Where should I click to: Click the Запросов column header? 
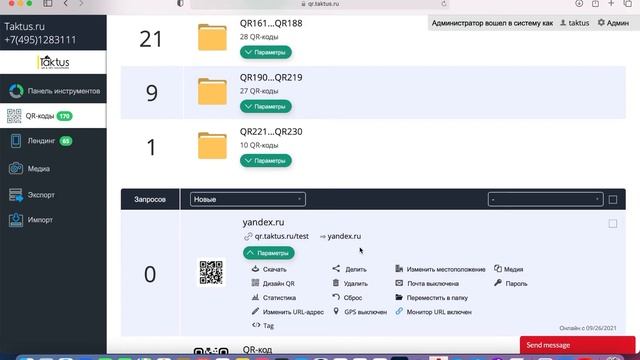tap(150, 199)
